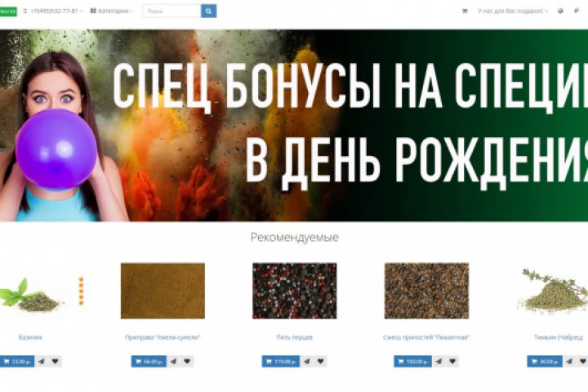Add Базилик to wishlist with heart icon
The height and width of the screenshot is (392, 588).
click(56, 361)
